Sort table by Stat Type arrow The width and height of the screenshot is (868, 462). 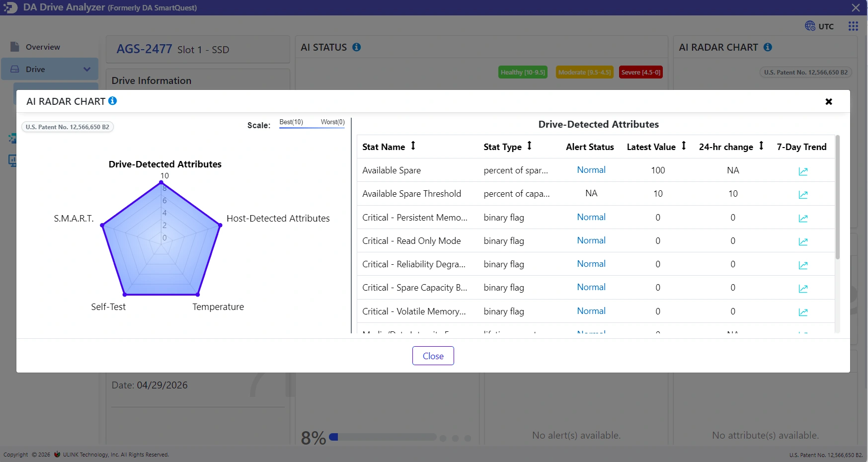point(530,146)
